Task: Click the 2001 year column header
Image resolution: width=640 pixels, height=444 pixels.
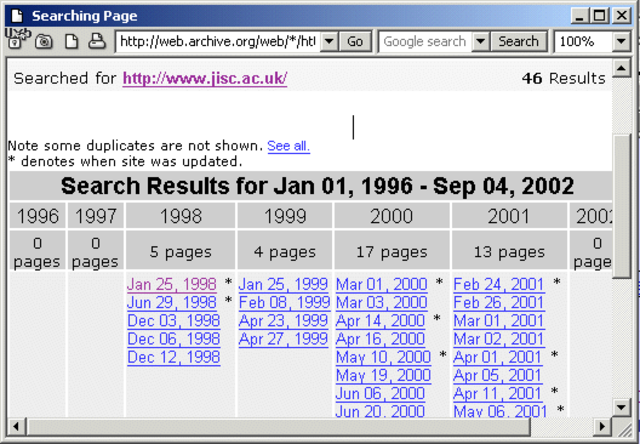Action: (x=509, y=216)
